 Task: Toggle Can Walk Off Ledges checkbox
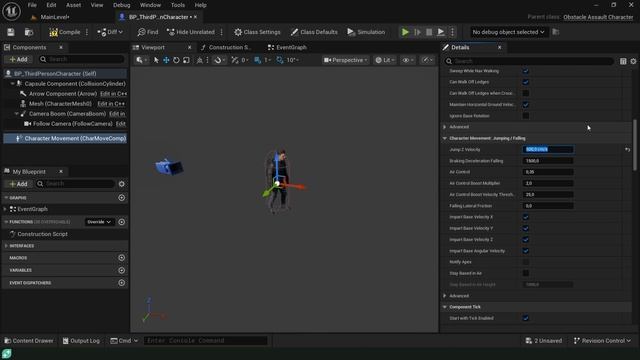point(526,82)
